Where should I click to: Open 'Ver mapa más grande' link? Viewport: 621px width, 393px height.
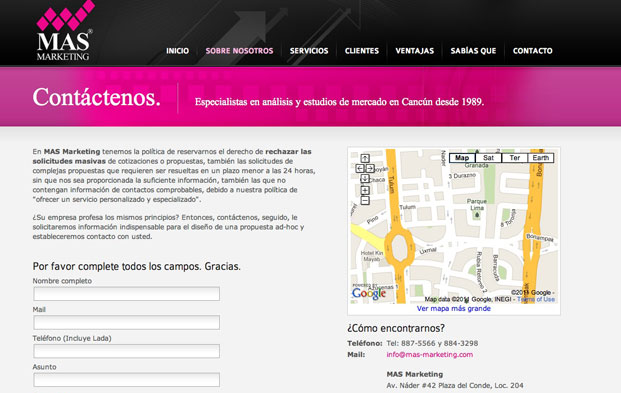click(x=453, y=308)
